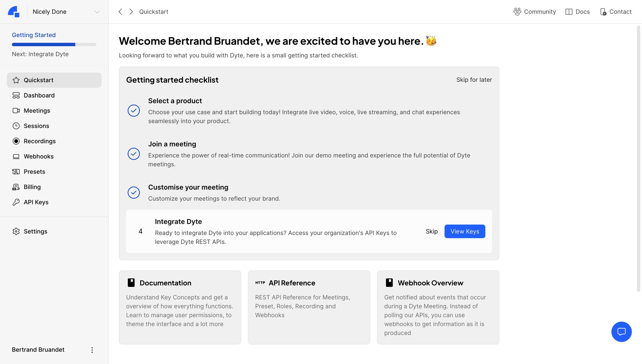
Task: Open the Bertrand Bruandet options menu
Action: 92,350
